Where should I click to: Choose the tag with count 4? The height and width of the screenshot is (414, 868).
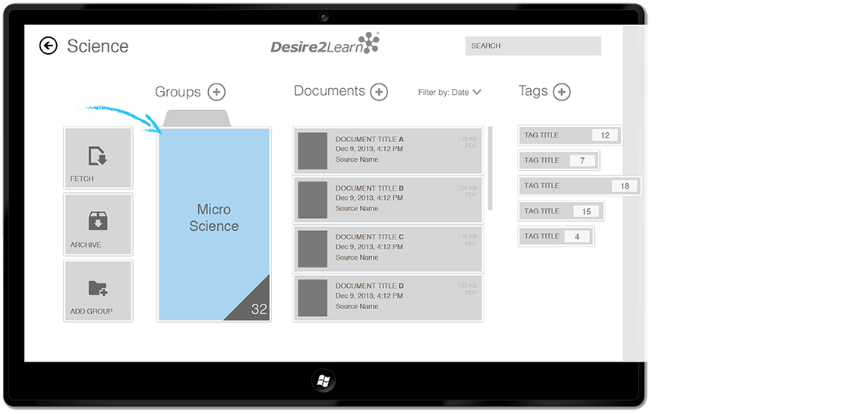[x=555, y=236]
